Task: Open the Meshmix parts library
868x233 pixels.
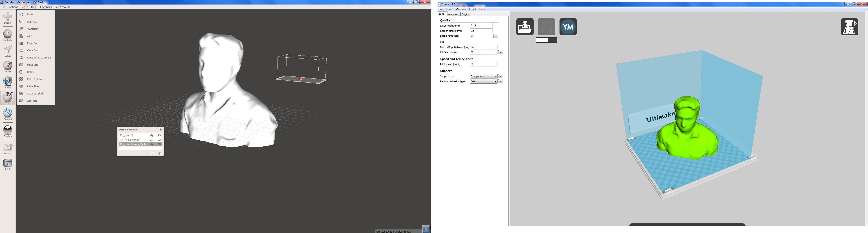Action: point(7,35)
